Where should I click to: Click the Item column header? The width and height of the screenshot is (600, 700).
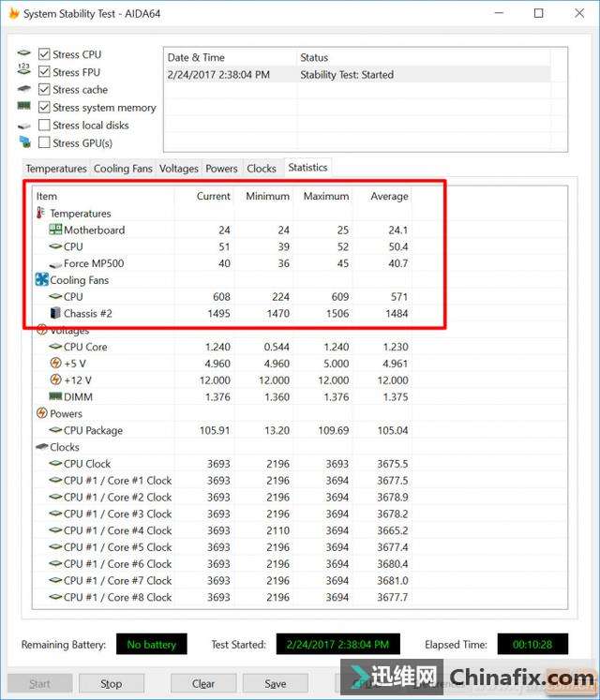pyautogui.click(x=103, y=196)
